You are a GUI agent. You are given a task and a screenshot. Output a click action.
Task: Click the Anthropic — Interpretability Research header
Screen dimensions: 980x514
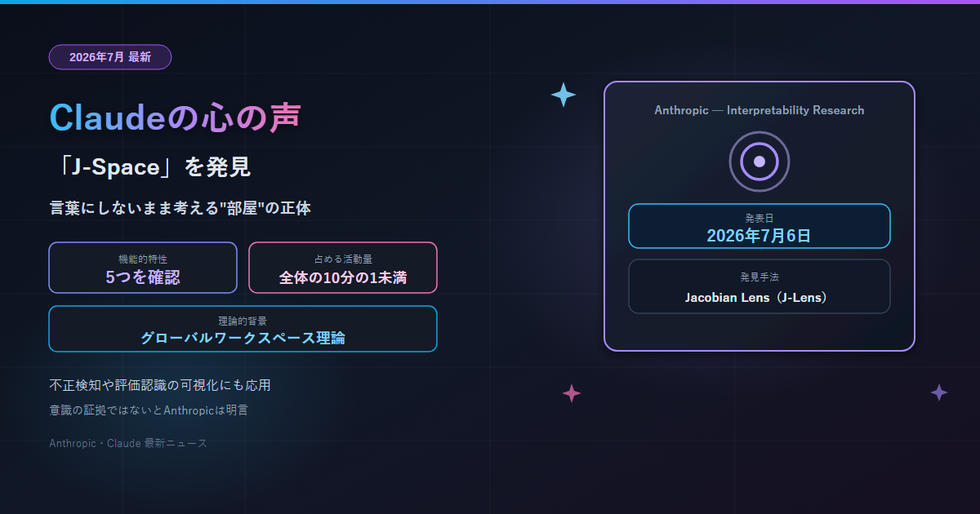click(x=759, y=110)
